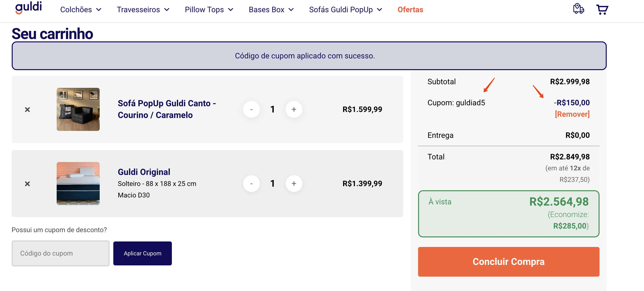Increase quantity of Sofá PopUp Guldi Canto
Screen dimensions: 644x291
point(294,109)
